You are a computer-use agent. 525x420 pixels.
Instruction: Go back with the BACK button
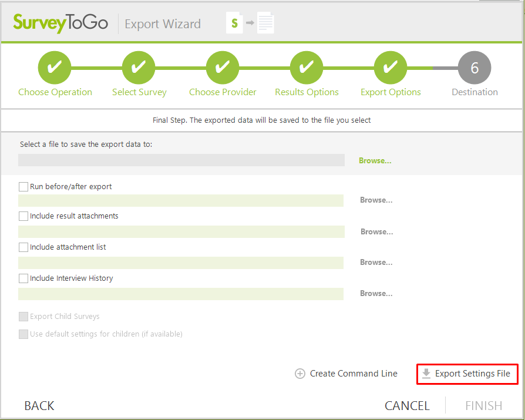tap(39, 406)
